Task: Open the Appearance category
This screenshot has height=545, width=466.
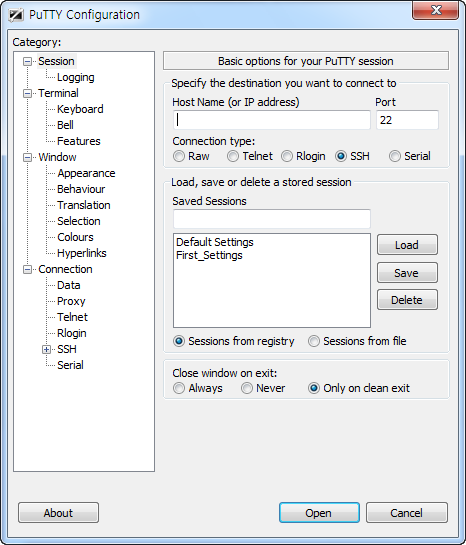Action: (86, 173)
